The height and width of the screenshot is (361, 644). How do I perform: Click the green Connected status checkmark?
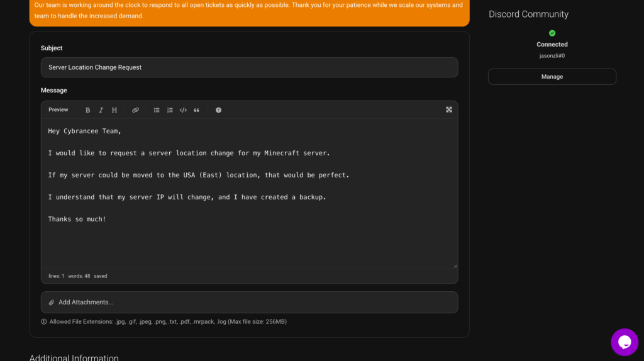552,33
